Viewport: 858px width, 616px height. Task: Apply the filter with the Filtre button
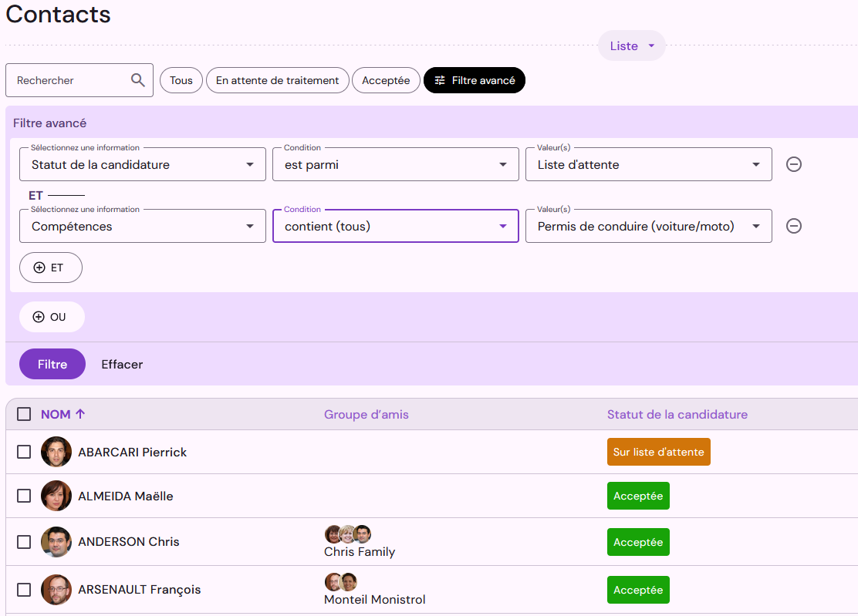[x=52, y=364]
